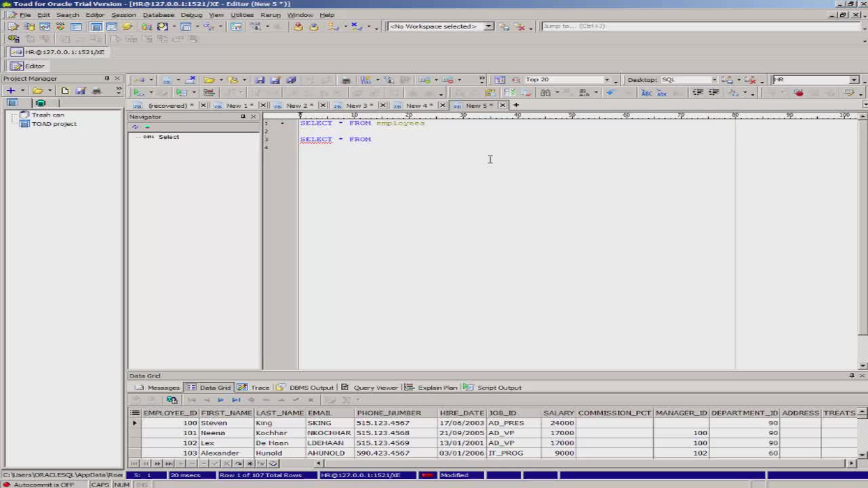
Task: Click the uppercase ABC conversion icon
Action: tap(646, 92)
